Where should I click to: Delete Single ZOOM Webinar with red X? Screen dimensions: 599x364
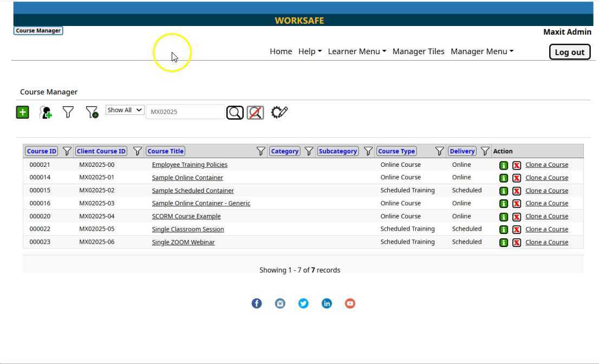(516, 243)
